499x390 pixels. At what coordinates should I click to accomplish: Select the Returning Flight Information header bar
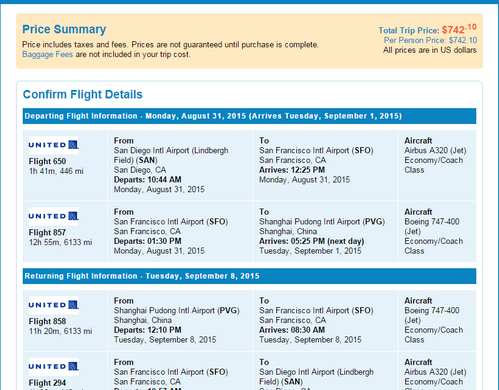click(x=249, y=276)
